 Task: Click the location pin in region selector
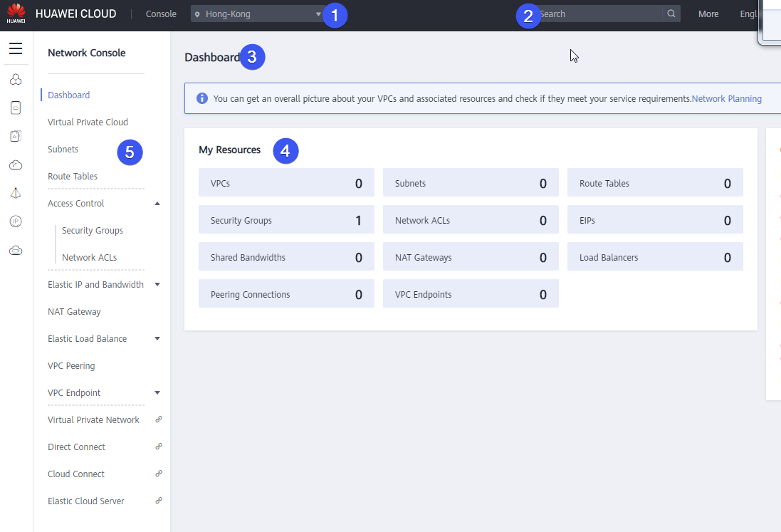tap(197, 14)
